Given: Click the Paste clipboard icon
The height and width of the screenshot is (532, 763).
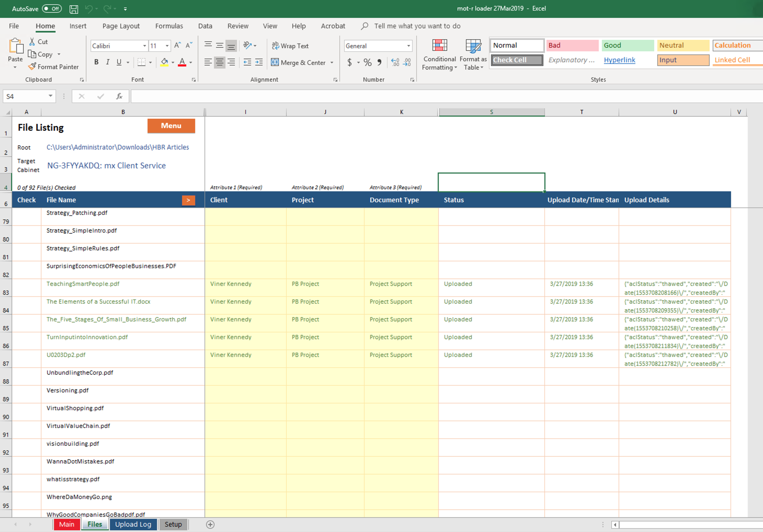Looking at the screenshot, I should (16, 46).
